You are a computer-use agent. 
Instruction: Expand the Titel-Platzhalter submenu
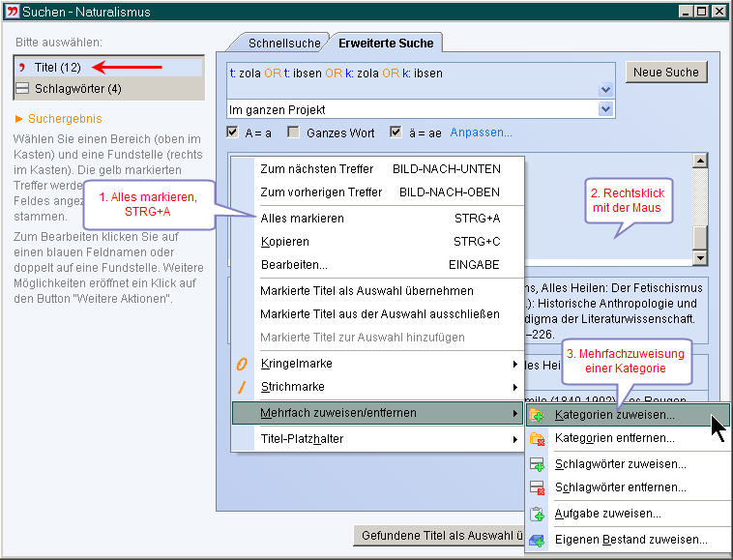[513, 439]
